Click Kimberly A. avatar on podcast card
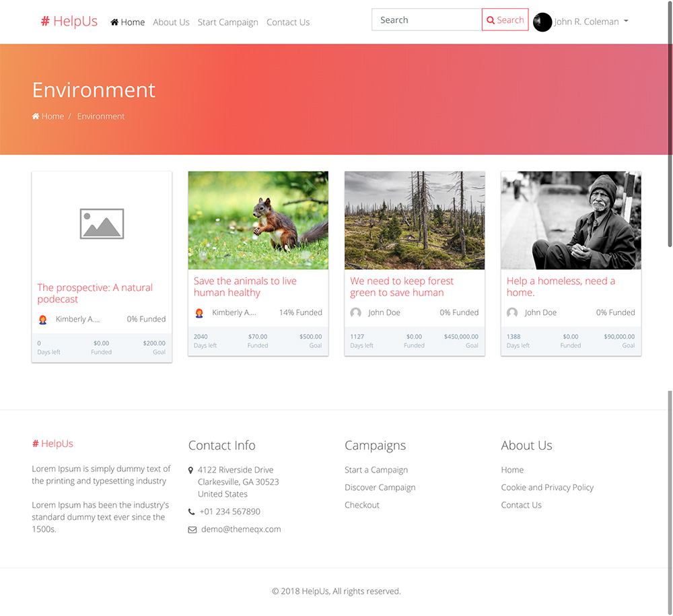The image size is (673, 616). [43, 319]
